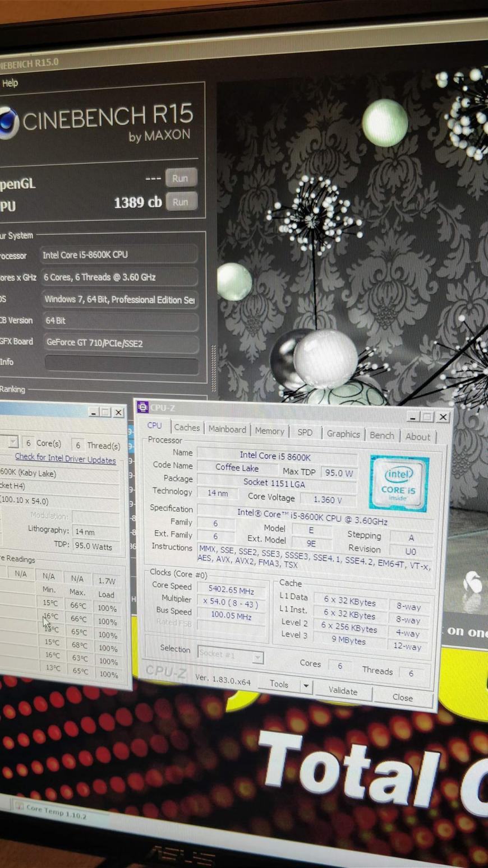
Task: Open the Socket #1 selection dropdown
Action: click(231, 655)
